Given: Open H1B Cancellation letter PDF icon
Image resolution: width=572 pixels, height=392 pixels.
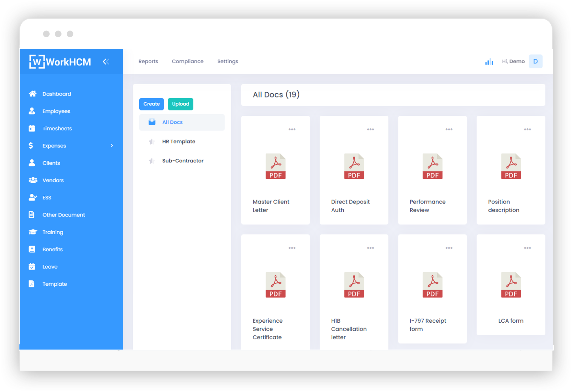Looking at the screenshot, I should tap(354, 285).
